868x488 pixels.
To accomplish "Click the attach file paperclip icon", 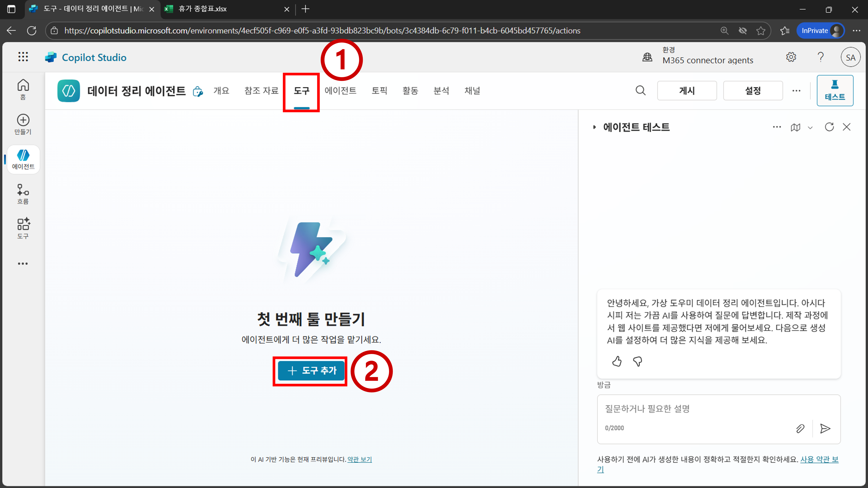I will click(x=800, y=428).
